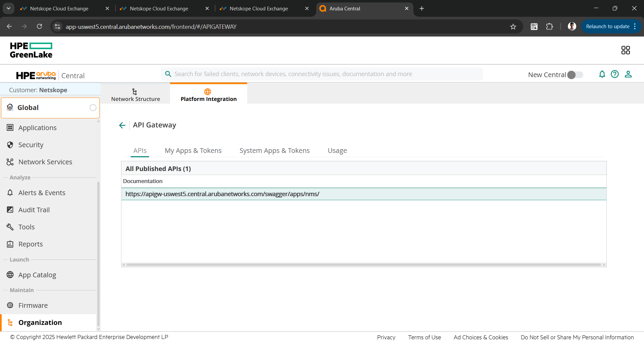Go back to the previous browser page
This screenshot has width=644, height=342.
[x=9, y=26]
